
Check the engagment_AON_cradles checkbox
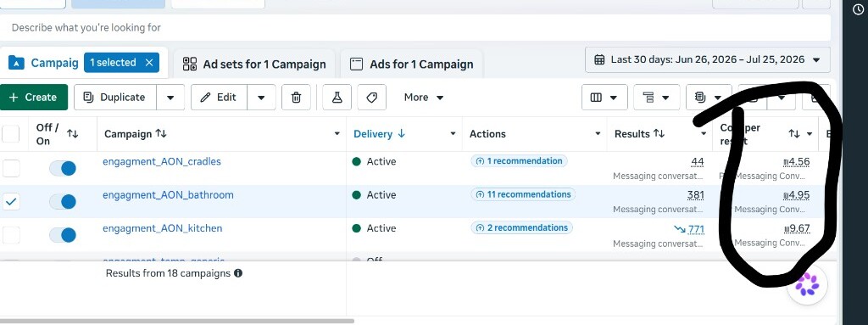[x=11, y=168]
